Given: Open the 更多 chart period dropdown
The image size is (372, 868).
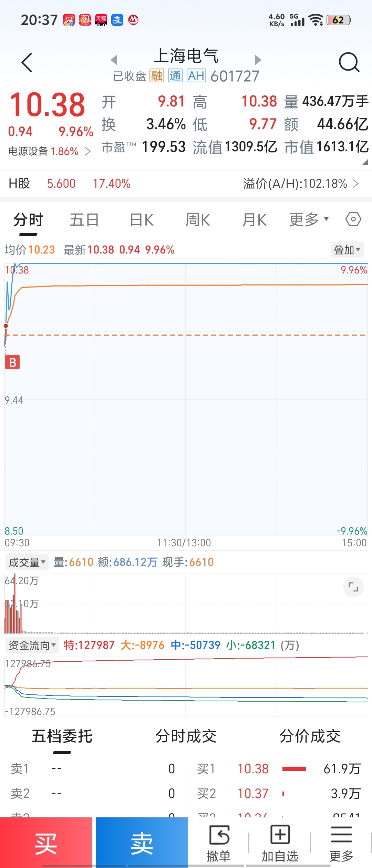Looking at the screenshot, I should click(309, 219).
